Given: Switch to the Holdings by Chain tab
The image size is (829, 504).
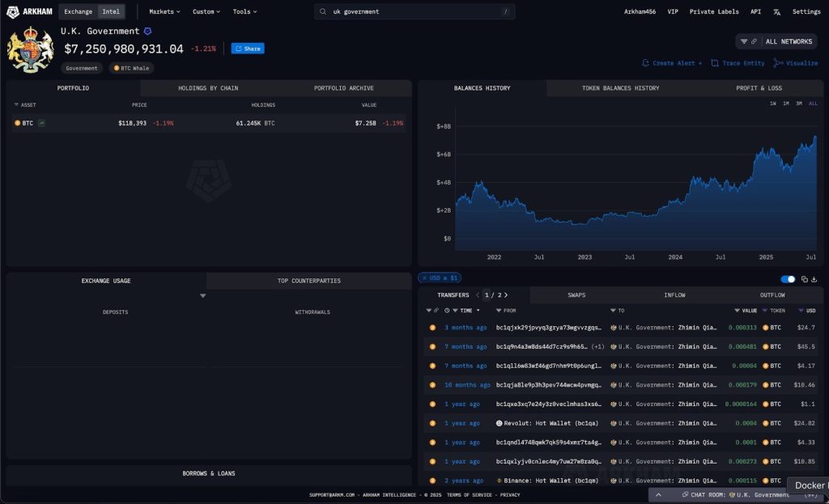Looking at the screenshot, I should (208, 88).
